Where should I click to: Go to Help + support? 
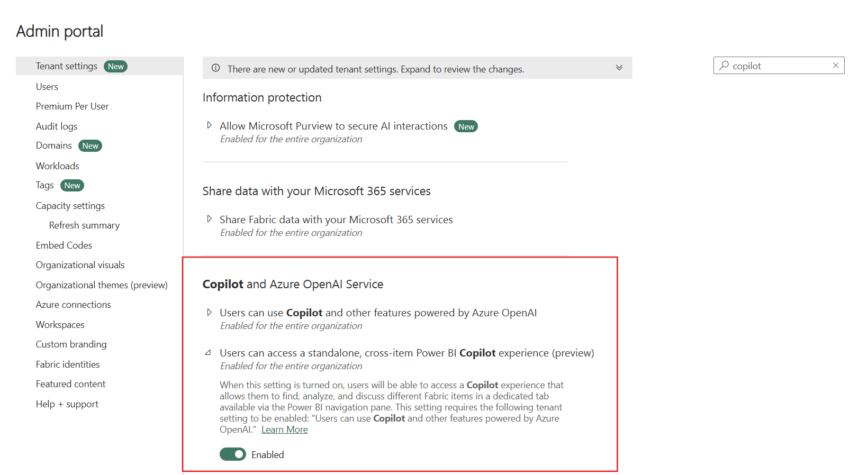pos(67,404)
